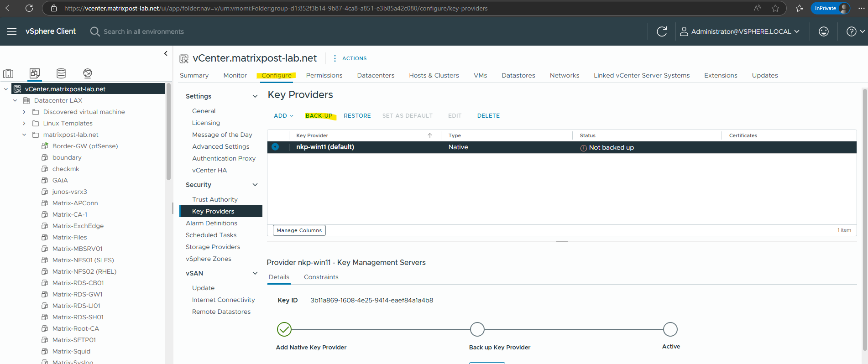
Task: Click the Not backed up warning icon
Action: (583, 148)
